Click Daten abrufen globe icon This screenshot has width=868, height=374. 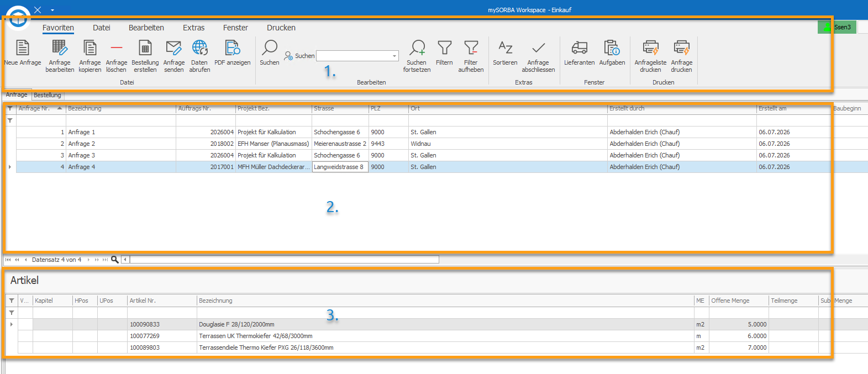pyautogui.click(x=199, y=48)
